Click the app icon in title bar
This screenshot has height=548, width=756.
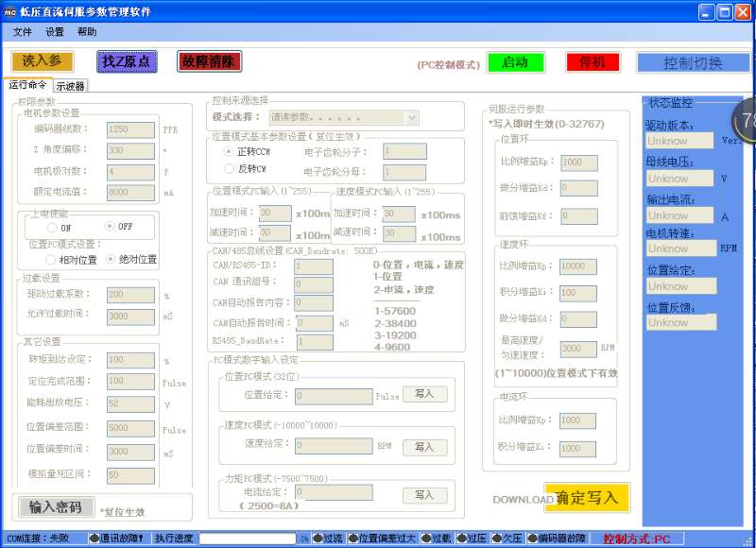pos(9,12)
